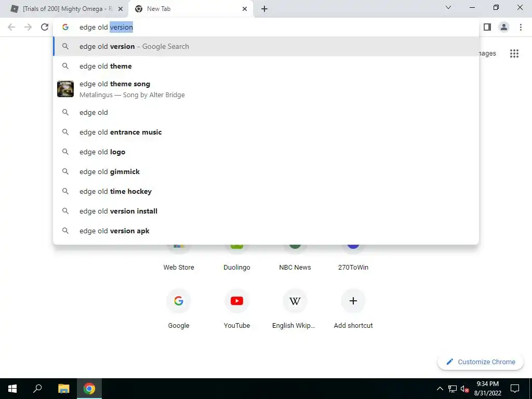Go back using the back arrow
532x399 pixels.
pos(11,27)
